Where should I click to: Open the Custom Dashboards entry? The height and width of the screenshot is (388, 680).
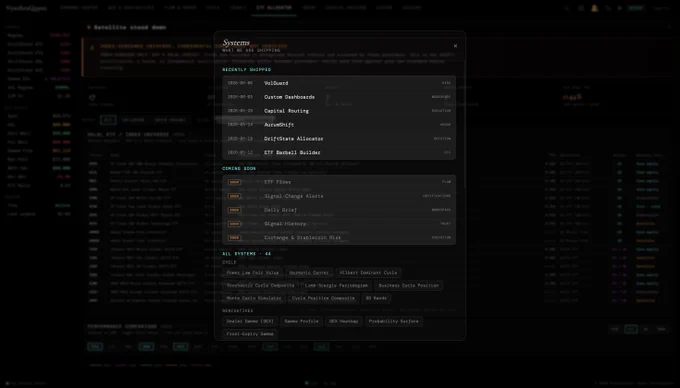click(339, 97)
